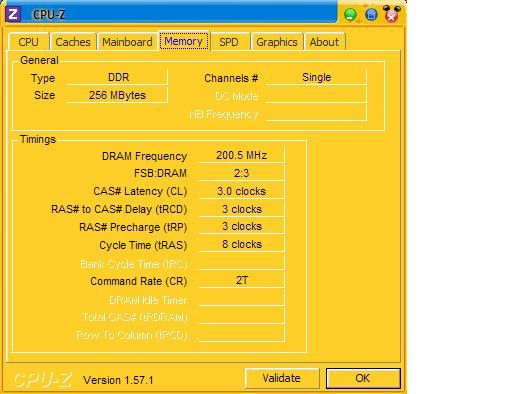The width and height of the screenshot is (512, 394).
Task: Click the memory Type value DDR
Action: (x=117, y=77)
